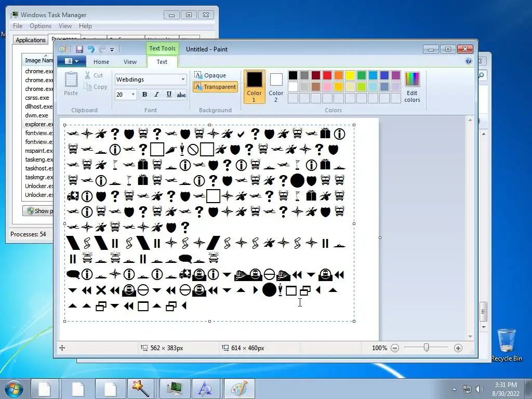Switch to the Home ribbon tab
532x399 pixels.
(101, 62)
